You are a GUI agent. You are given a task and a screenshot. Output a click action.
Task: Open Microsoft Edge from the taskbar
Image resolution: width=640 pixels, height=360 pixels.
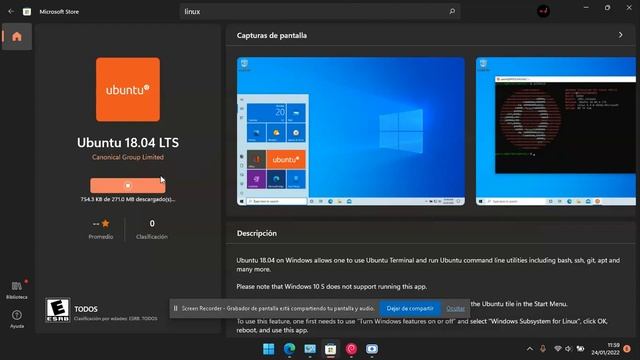289,349
